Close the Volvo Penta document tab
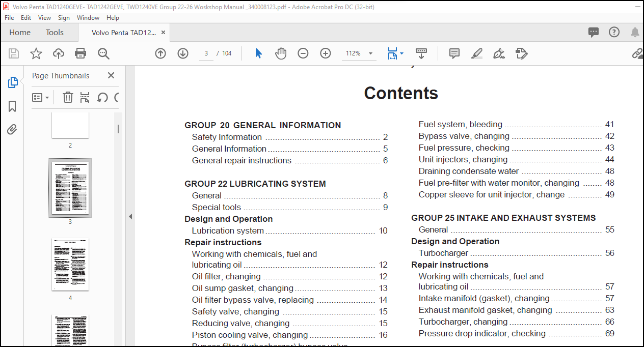 click(164, 32)
